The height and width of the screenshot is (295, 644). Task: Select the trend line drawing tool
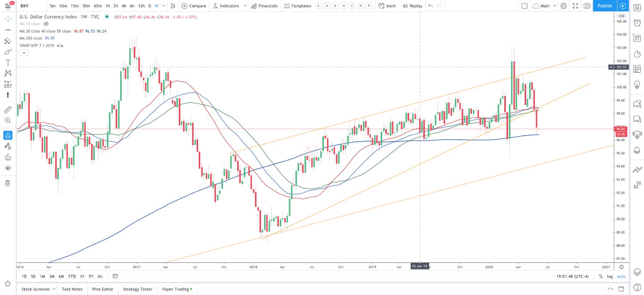[x=8, y=30]
